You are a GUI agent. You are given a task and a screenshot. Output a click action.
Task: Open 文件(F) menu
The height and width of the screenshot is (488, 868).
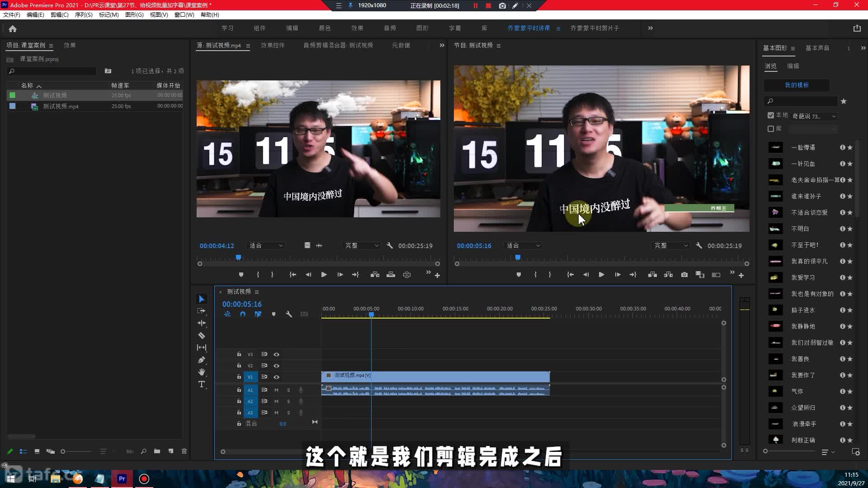(x=12, y=15)
